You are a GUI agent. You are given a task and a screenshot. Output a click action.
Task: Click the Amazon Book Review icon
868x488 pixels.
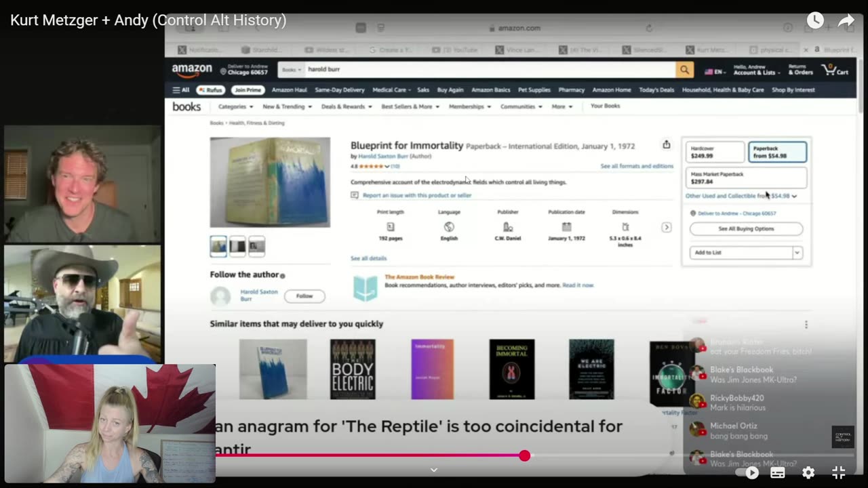[365, 287]
